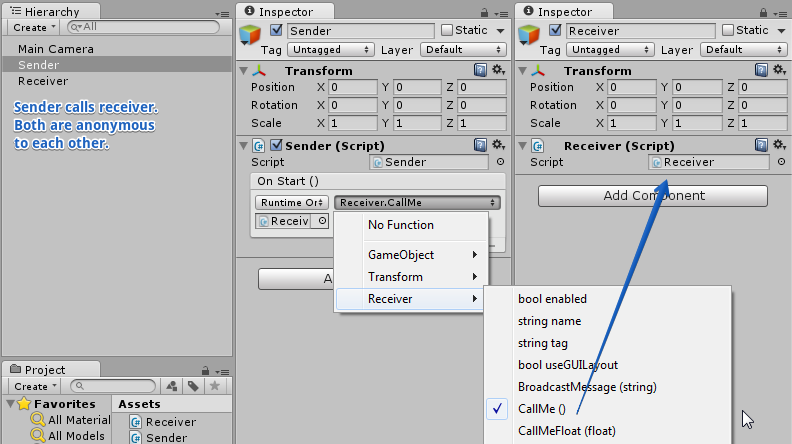Screen dimensions: 792x444
Task: Open Sender Static options dropdown arrow
Action: [500, 31]
